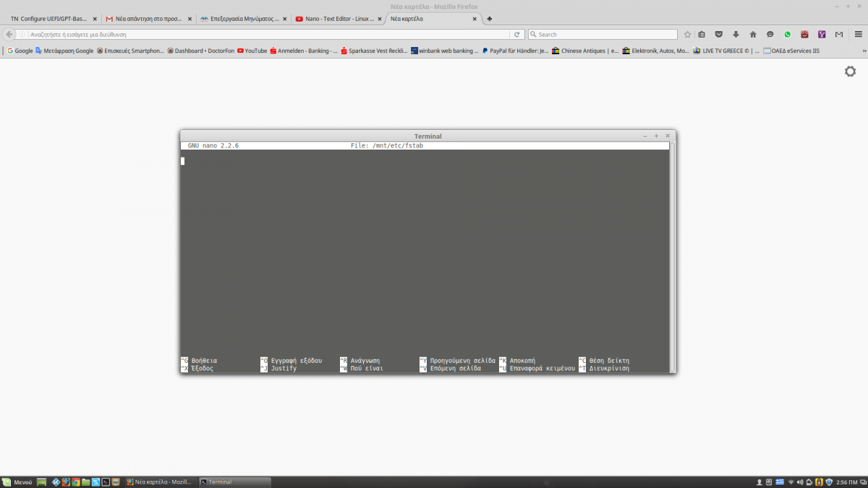
Task: Click the Ανάγνωση label in nano footer
Action: [x=365, y=360]
